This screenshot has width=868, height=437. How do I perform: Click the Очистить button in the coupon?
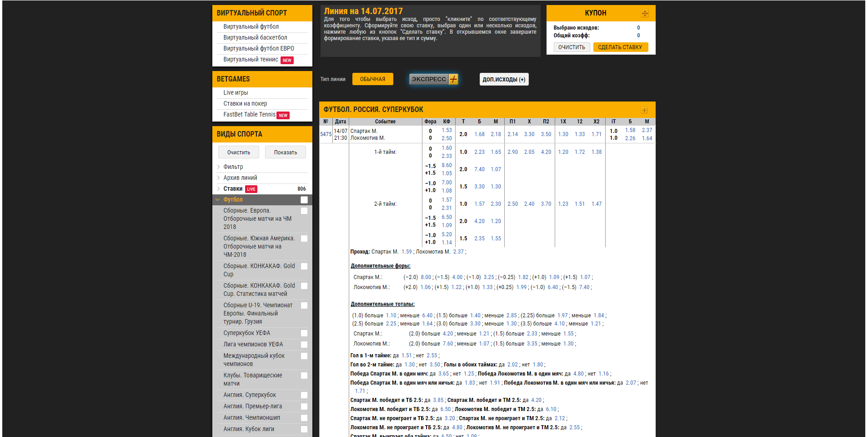pos(572,47)
